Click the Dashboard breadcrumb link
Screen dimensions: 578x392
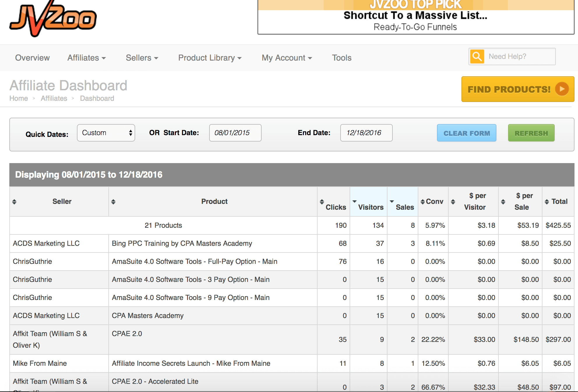97,98
